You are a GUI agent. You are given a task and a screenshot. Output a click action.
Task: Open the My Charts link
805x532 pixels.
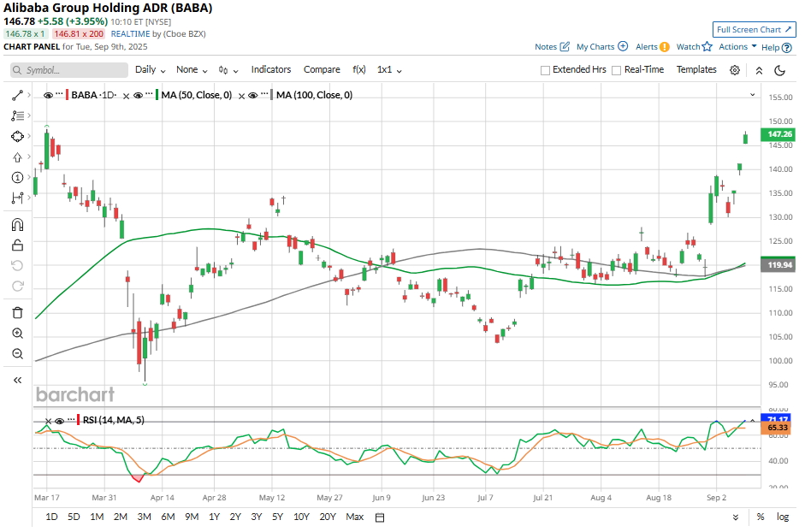(x=601, y=47)
